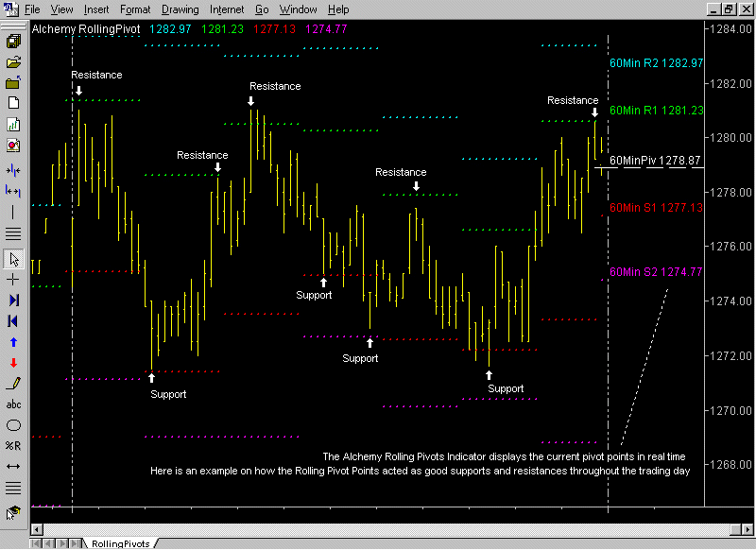This screenshot has width=756, height=550.
Task: Select the abc text tool
Action: (13, 404)
